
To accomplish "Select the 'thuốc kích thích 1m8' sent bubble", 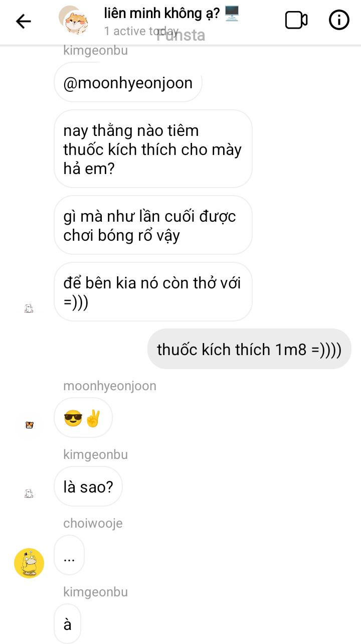I will pyautogui.click(x=249, y=349).
